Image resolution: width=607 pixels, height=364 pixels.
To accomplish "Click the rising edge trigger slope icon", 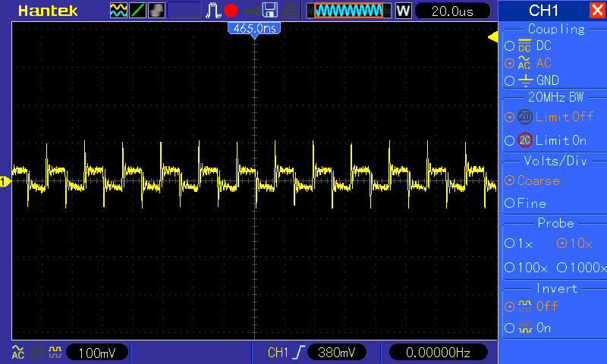I will pyautogui.click(x=298, y=353).
